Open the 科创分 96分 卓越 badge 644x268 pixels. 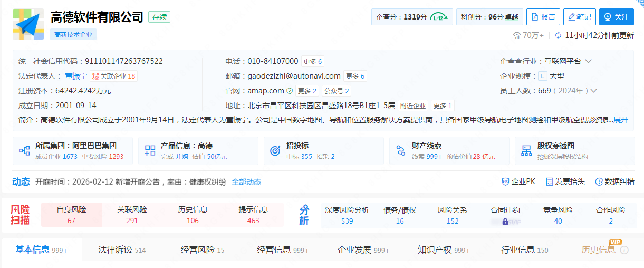coord(489,17)
